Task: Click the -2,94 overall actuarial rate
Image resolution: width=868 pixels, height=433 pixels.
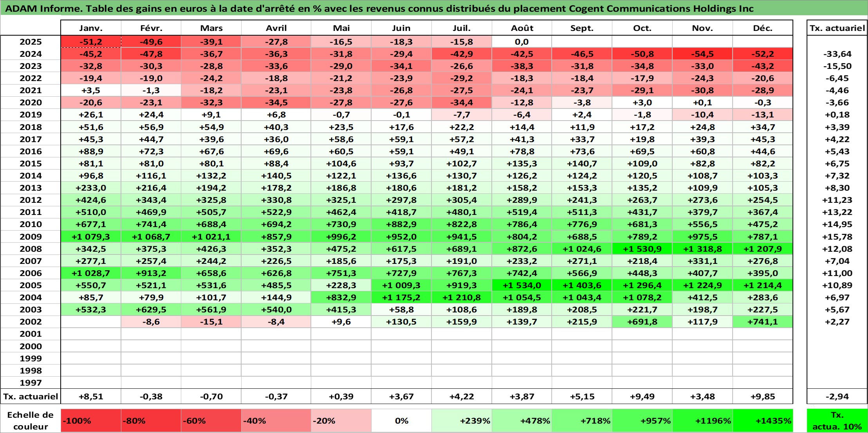Action: point(837,397)
